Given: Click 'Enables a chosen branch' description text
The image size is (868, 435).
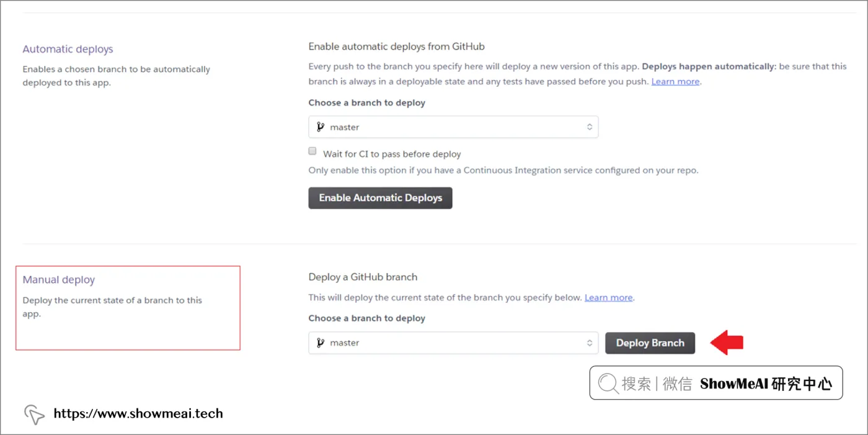Looking at the screenshot, I should pyautogui.click(x=117, y=76).
